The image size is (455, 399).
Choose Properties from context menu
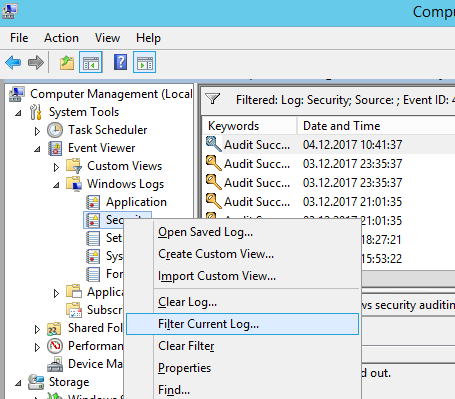pos(242,368)
